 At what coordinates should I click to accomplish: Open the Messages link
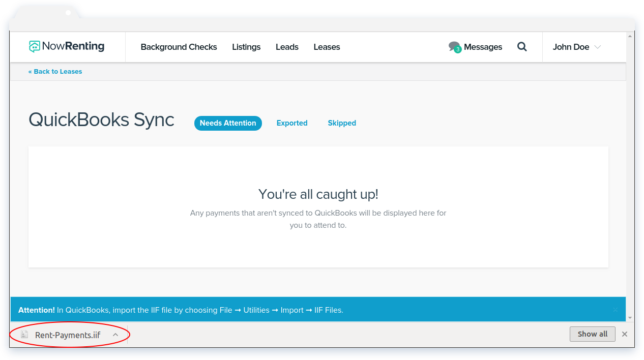[483, 47]
